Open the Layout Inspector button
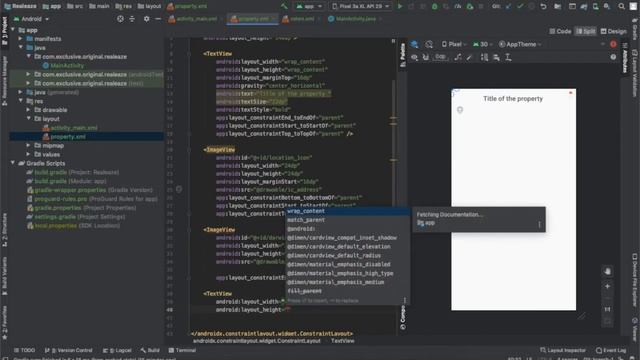The image size is (640, 360). pos(563,350)
